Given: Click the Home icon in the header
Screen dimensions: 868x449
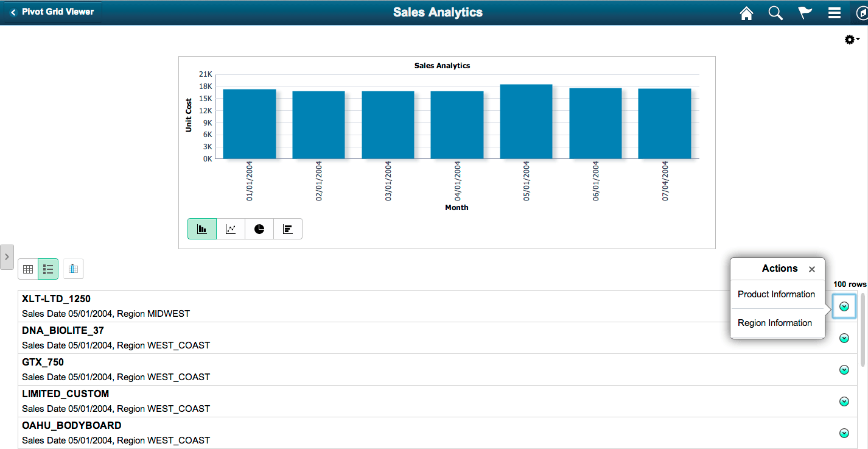Looking at the screenshot, I should coord(746,12).
